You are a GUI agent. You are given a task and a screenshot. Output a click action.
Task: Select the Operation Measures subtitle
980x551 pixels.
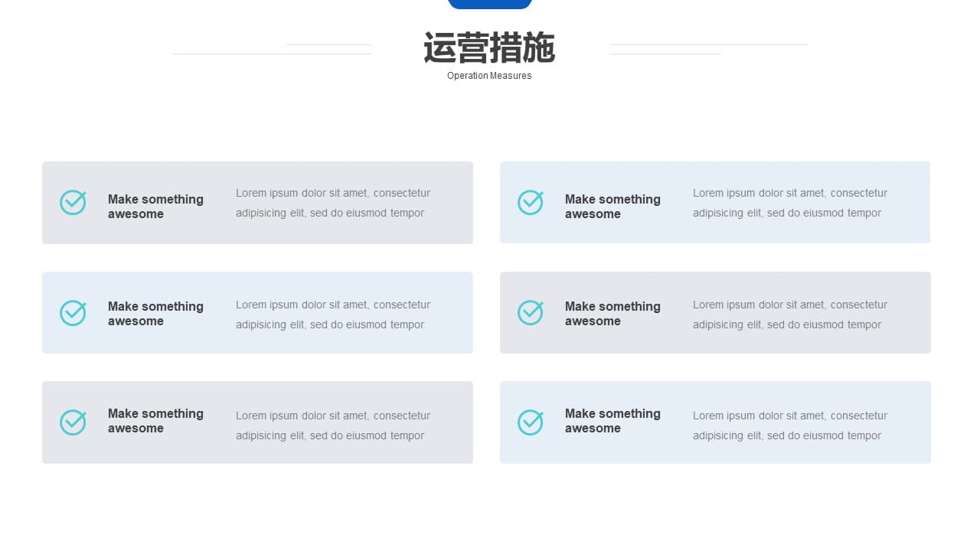[489, 76]
